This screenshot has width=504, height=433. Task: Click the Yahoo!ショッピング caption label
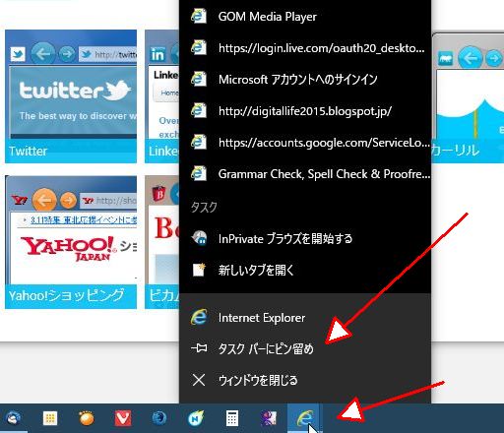(x=67, y=296)
